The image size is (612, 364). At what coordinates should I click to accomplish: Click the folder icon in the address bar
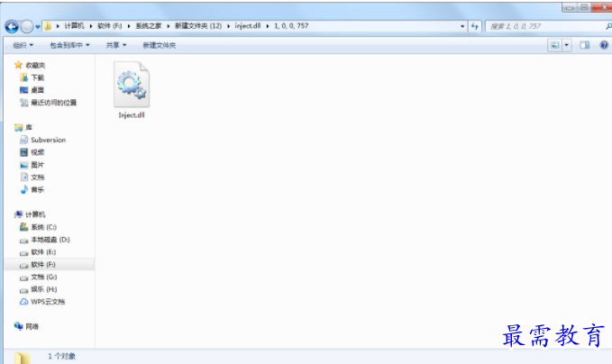tap(48, 26)
